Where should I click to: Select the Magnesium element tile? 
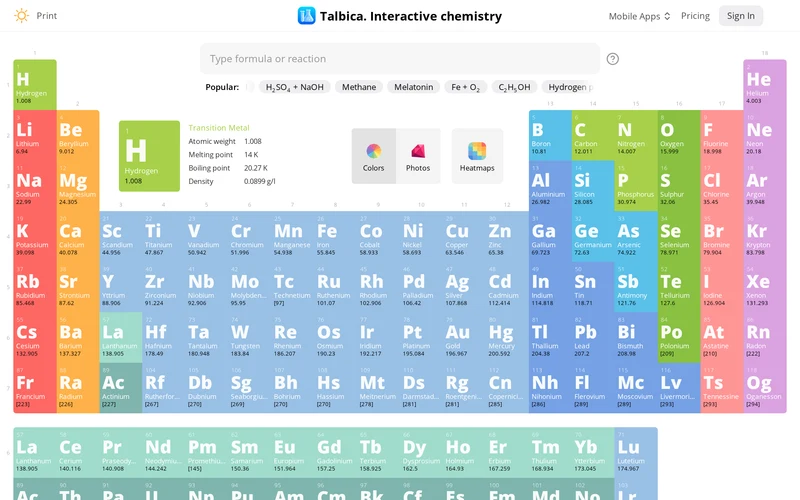coord(78,186)
